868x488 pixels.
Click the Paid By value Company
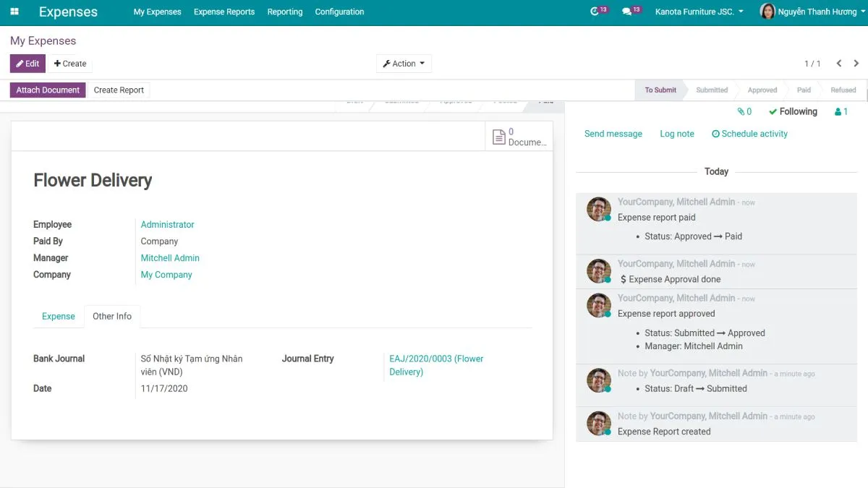(x=159, y=241)
